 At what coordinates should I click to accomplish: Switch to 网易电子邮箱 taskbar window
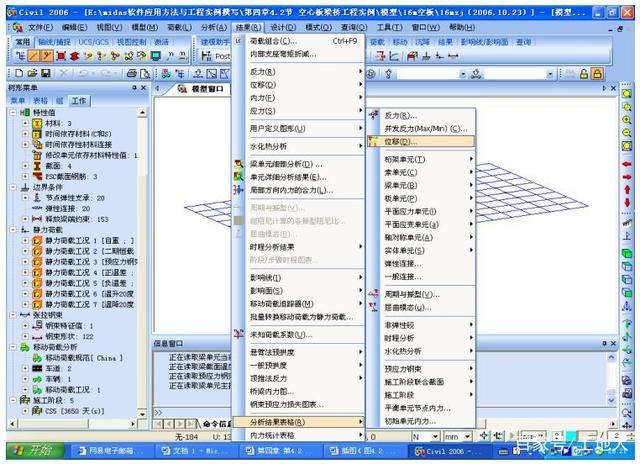tap(111, 451)
